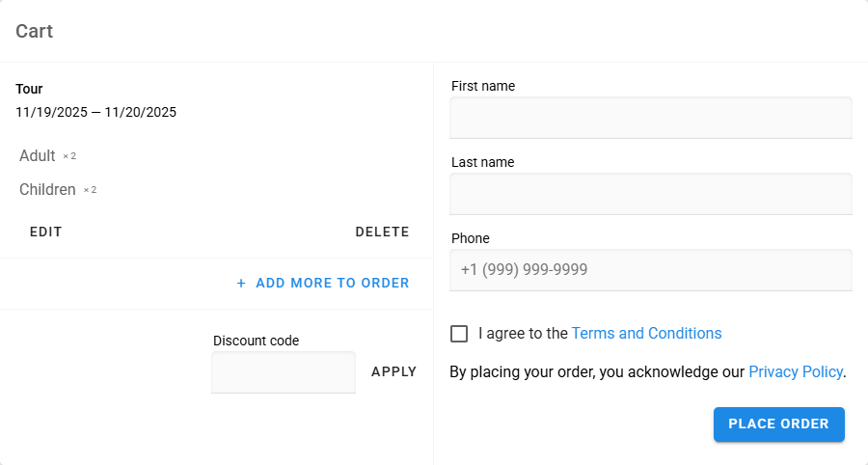Open the Privacy Policy link
The height and width of the screenshot is (465, 868).
[795, 371]
